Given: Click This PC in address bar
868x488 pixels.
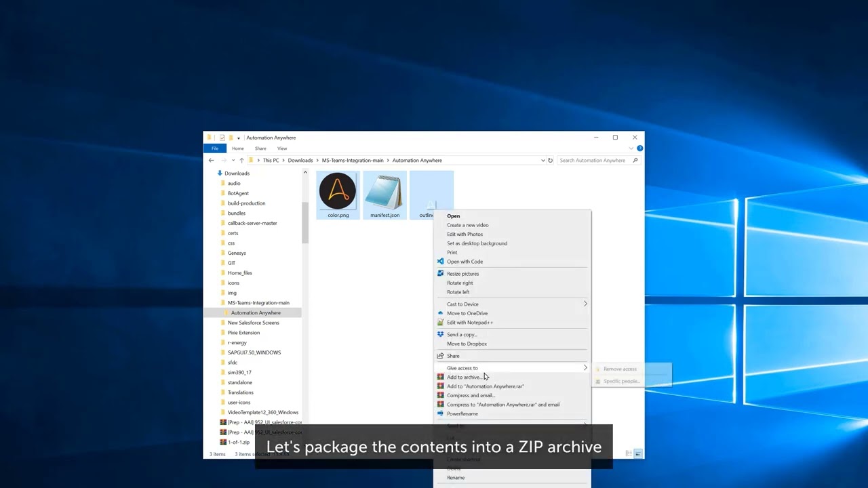Looking at the screenshot, I should coord(271,161).
